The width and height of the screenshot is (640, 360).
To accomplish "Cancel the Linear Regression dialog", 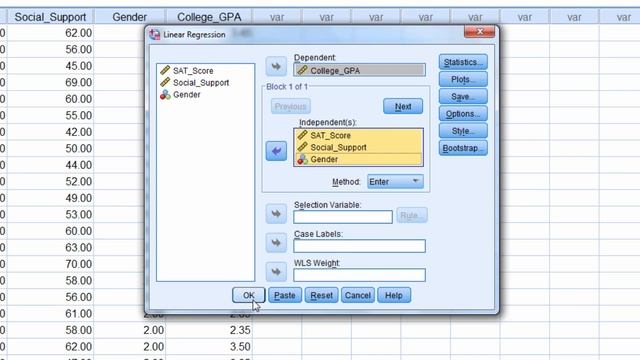I will 358,295.
